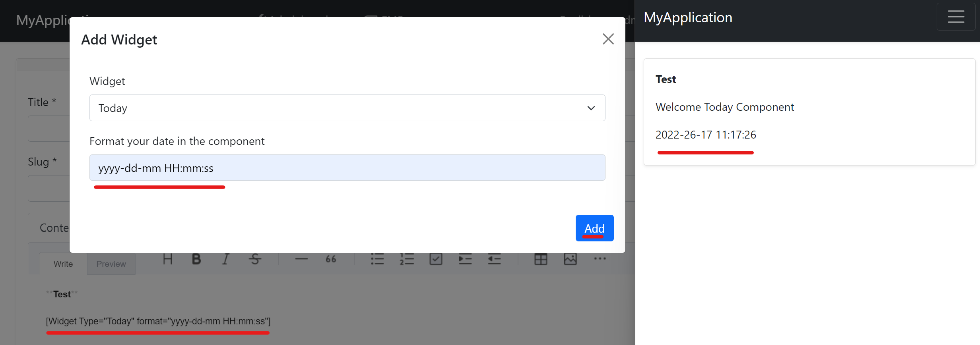Open the hamburger navigation menu
Viewport: 980px width, 345px height.
(956, 16)
